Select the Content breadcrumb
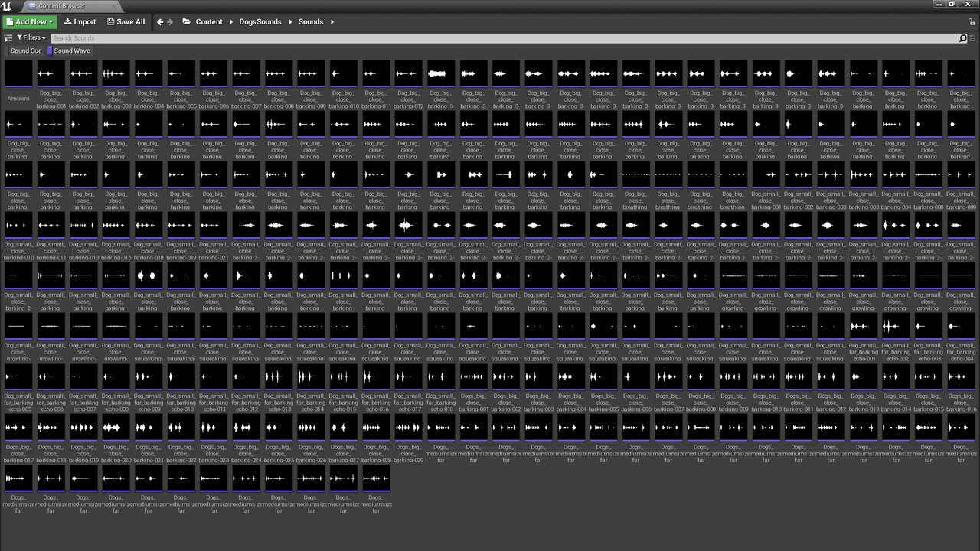Viewport: 980px width, 551px height. pos(209,22)
